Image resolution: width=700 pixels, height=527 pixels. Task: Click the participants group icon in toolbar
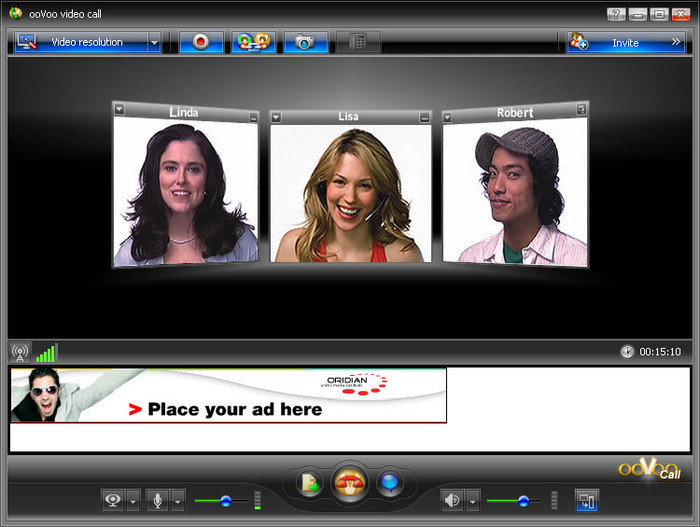tap(253, 42)
